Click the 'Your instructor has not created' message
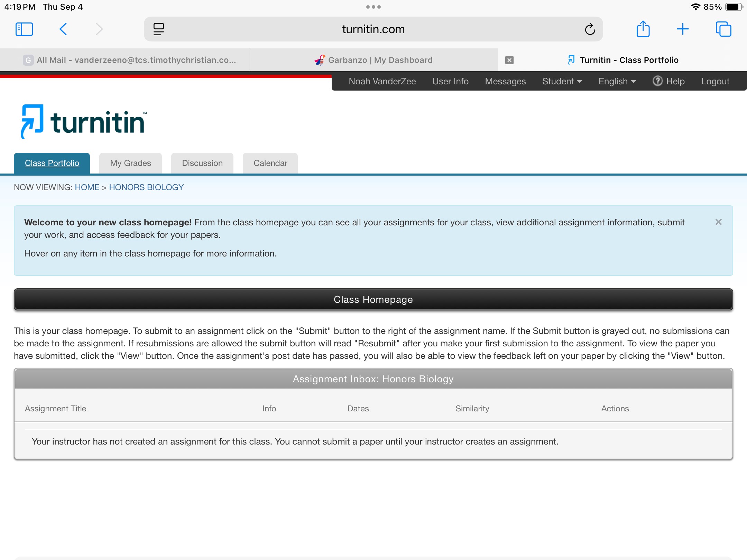 pyautogui.click(x=295, y=441)
